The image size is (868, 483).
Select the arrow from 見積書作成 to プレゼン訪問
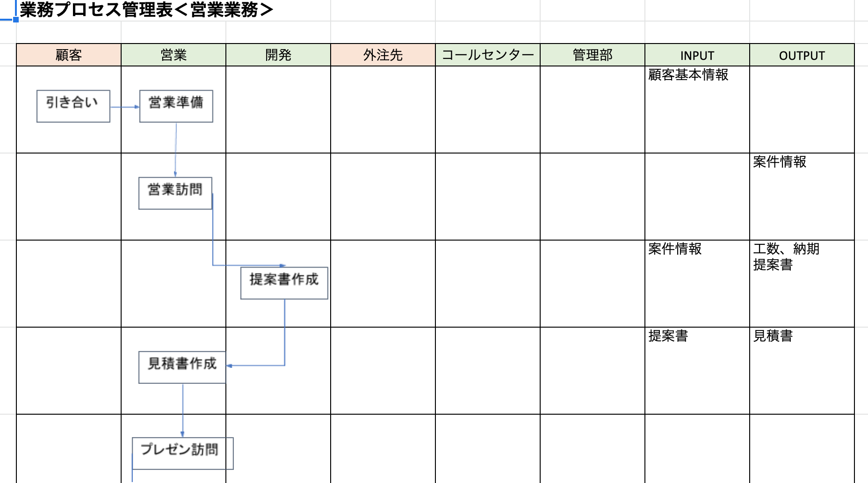[x=182, y=410]
